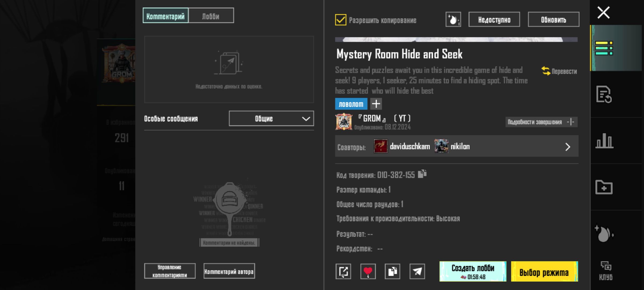Select the Комментарий tab
This screenshot has height=290, width=644.
[x=166, y=16]
